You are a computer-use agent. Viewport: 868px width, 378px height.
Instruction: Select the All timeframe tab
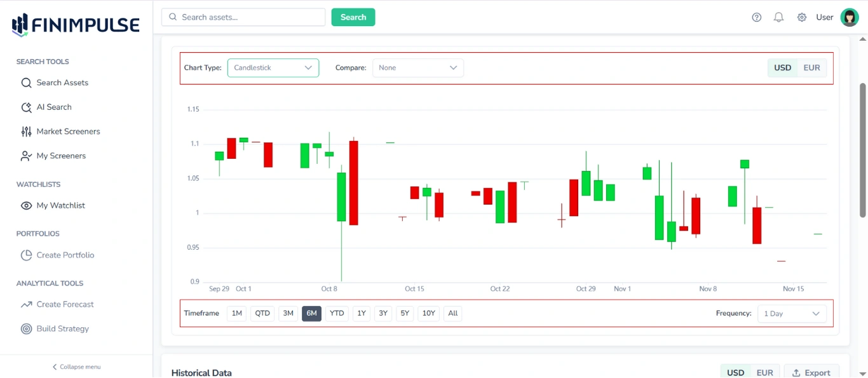pos(452,313)
